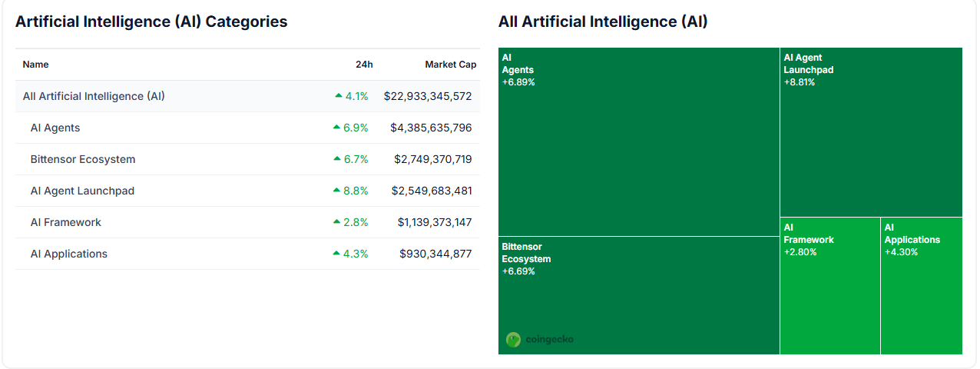Open Bittensor Ecosystem category in table

click(83, 159)
